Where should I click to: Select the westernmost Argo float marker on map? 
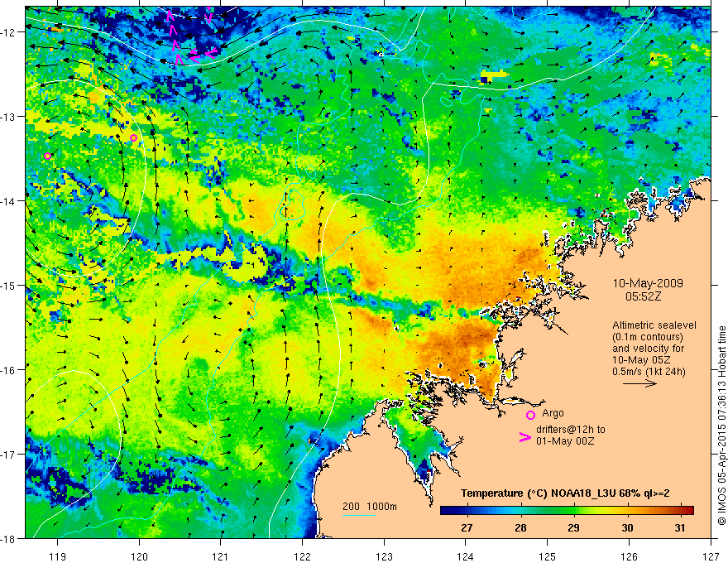click(47, 156)
